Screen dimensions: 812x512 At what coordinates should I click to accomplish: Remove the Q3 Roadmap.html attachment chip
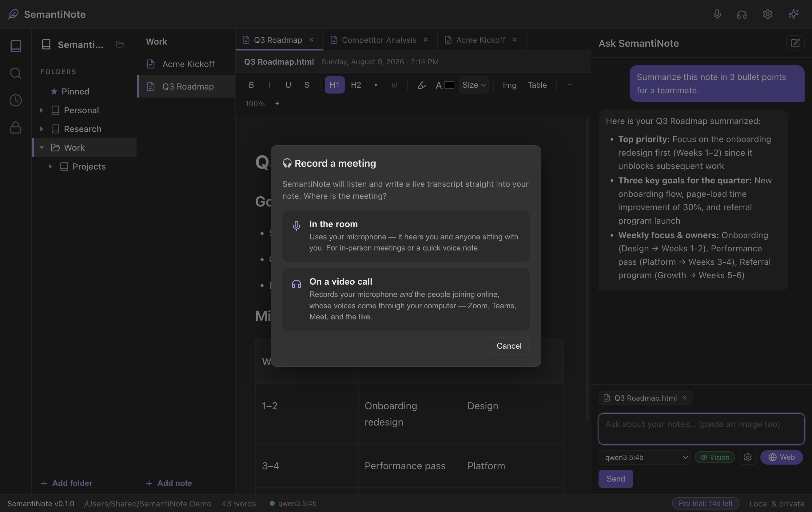click(x=684, y=398)
